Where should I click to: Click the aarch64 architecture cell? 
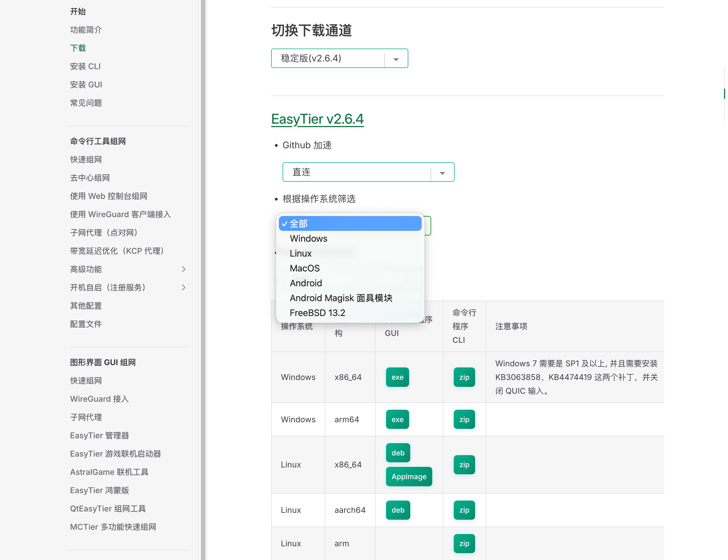350,510
